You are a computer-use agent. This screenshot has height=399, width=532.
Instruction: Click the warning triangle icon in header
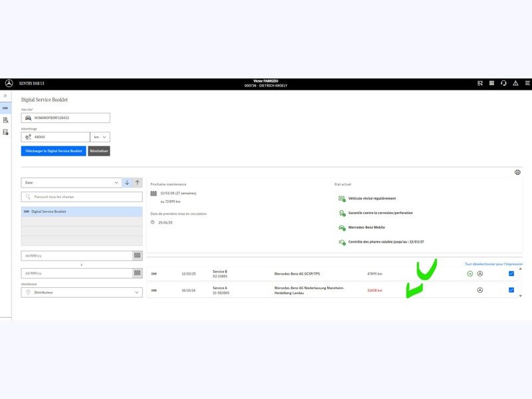pyautogui.click(x=515, y=83)
